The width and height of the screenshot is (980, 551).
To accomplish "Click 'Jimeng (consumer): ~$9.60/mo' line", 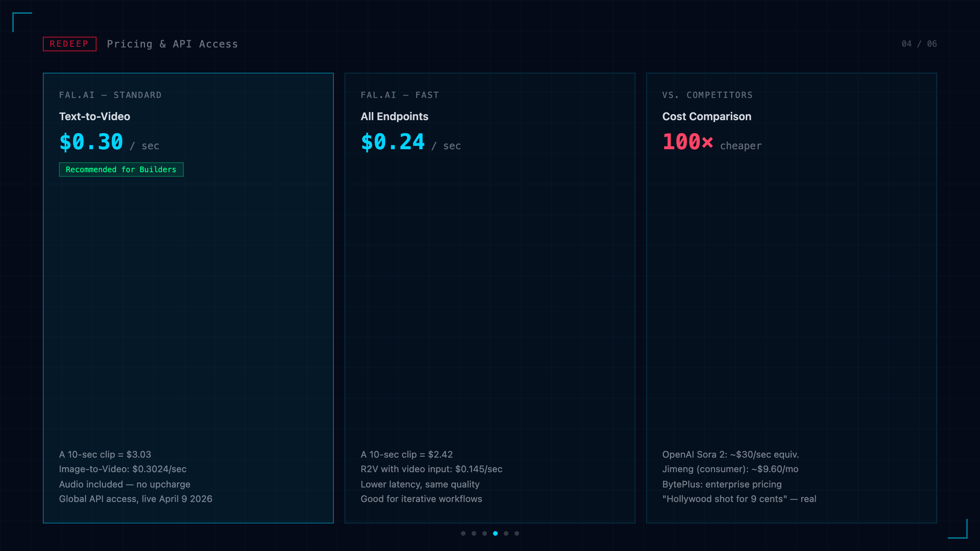I will tap(730, 469).
